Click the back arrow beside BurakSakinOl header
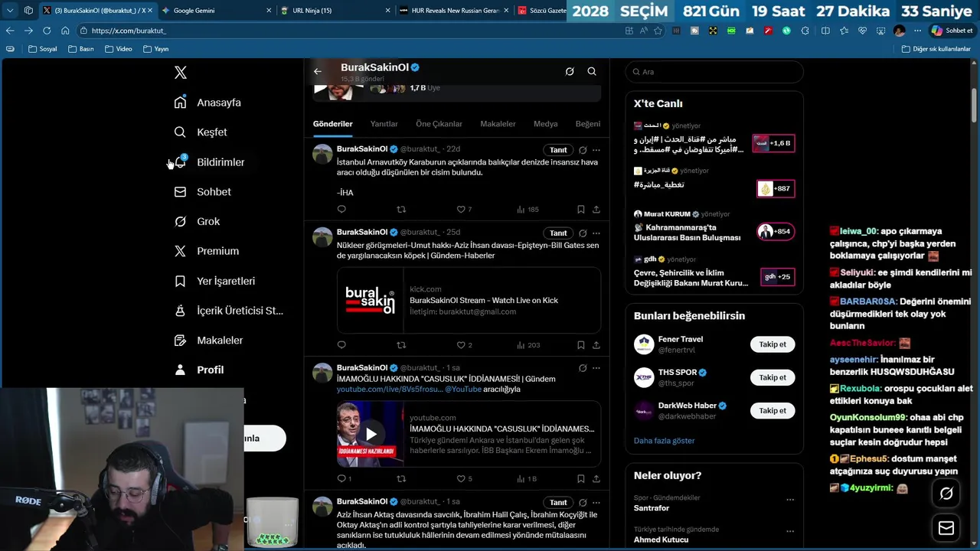Image resolution: width=980 pixels, height=551 pixels. click(318, 71)
